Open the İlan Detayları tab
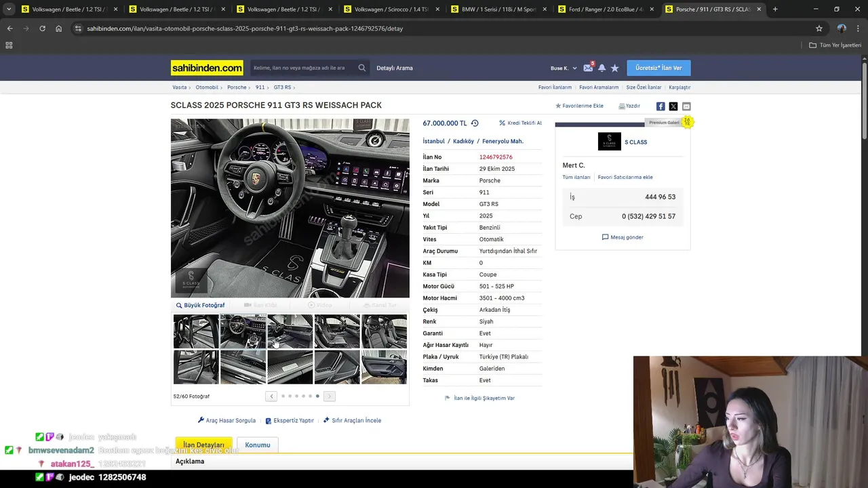Image resolution: width=868 pixels, height=488 pixels. click(x=203, y=445)
